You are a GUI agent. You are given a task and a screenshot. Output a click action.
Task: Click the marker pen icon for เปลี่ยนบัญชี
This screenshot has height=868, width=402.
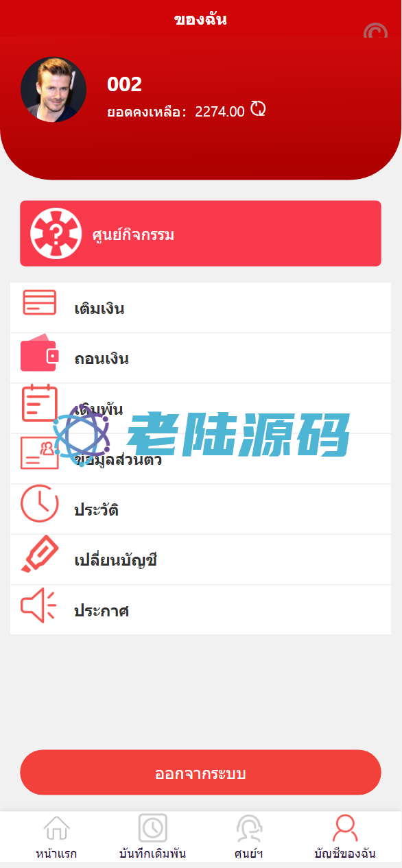(x=39, y=553)
